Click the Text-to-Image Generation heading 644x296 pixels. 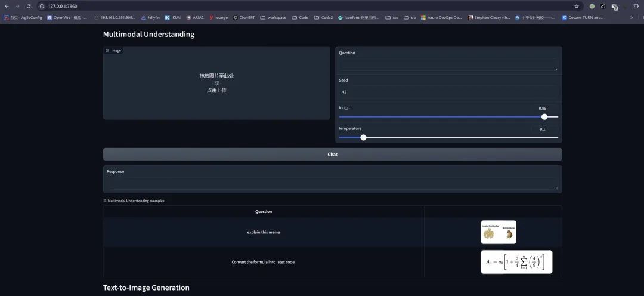[x=146, y=288]
